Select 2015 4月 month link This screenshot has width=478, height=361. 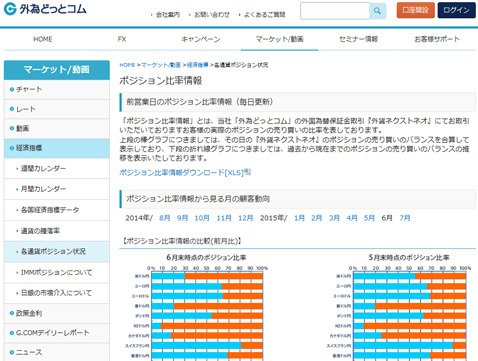(352, 218)
